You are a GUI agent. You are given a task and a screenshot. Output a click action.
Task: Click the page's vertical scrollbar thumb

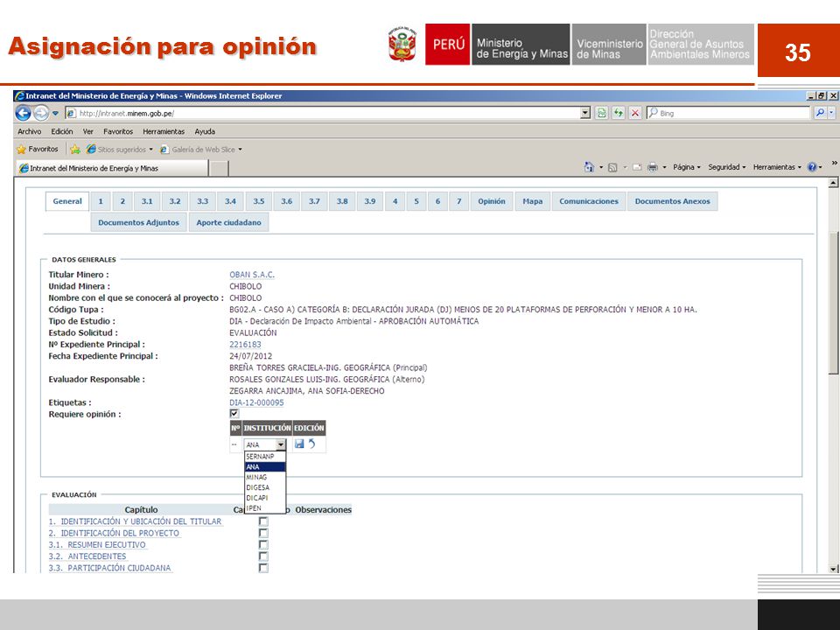(833, 303)
